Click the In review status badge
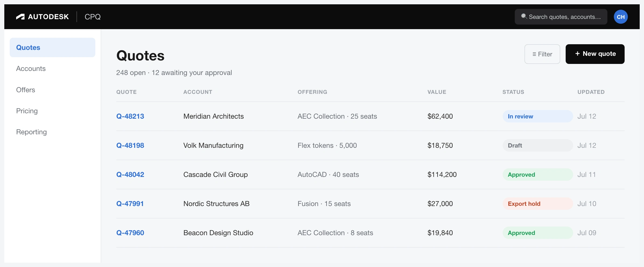 [x=538, y=116]
